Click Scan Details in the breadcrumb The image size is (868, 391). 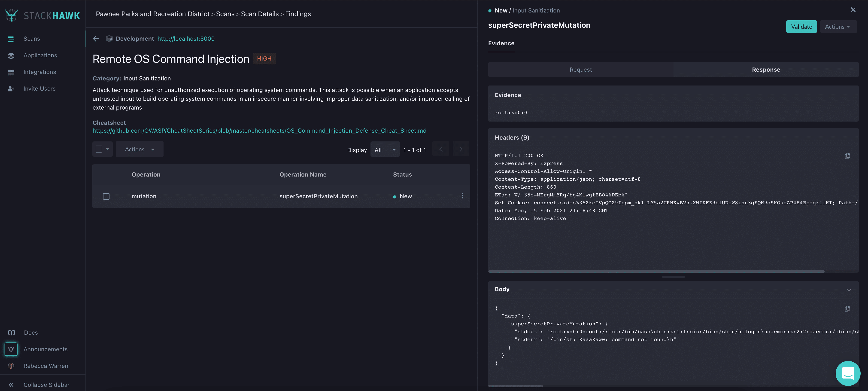(260, 14)
